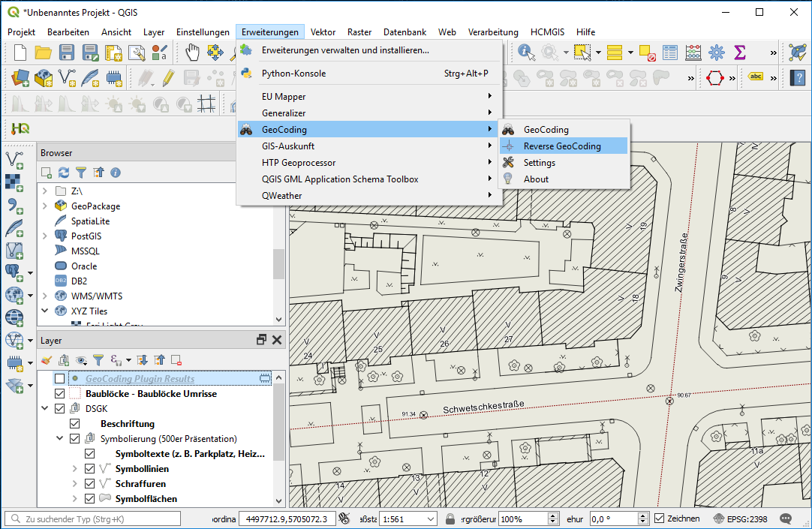
Task: Uncheck the Beschriftung layer checkbox
Action: [x=74, y=423]
